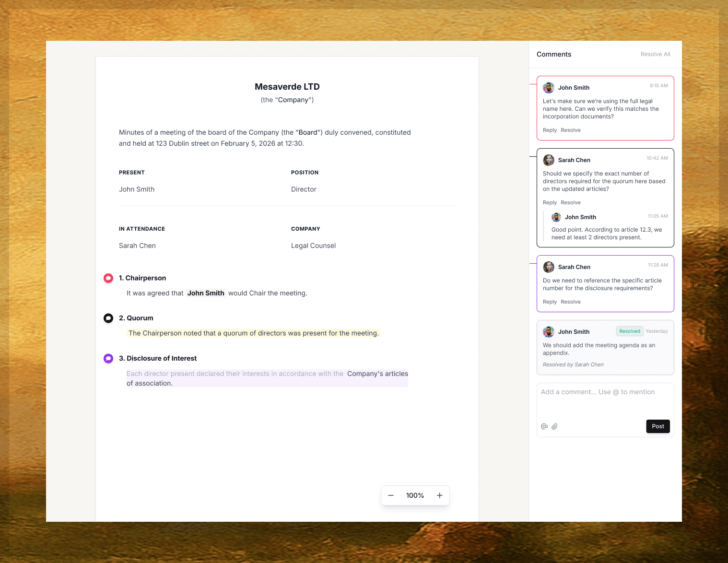Click the '3. Disclosure of Interest' heading
The height and width of the screenshot is (563, 728).
pyautogui.click(x=158, y=358)
